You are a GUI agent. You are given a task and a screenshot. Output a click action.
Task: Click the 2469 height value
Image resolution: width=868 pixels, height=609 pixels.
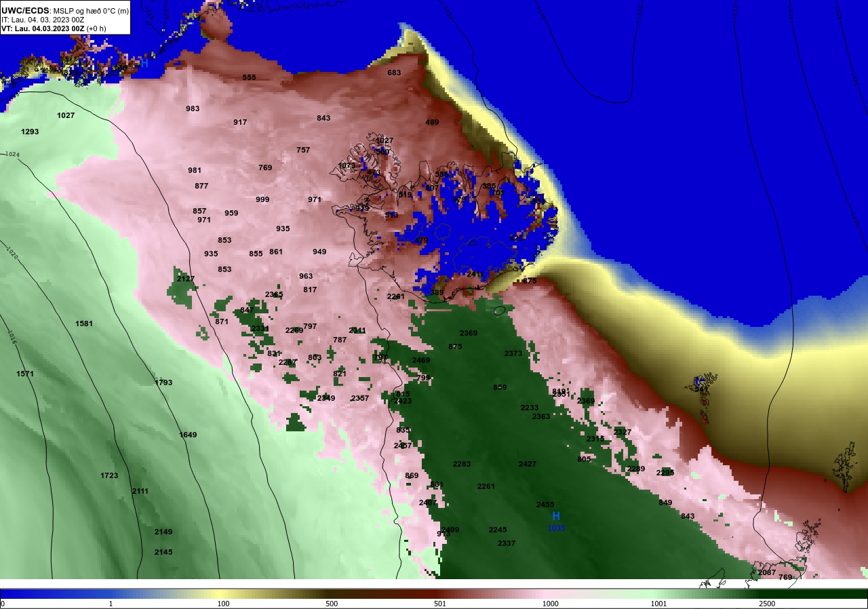coord(421,360)
